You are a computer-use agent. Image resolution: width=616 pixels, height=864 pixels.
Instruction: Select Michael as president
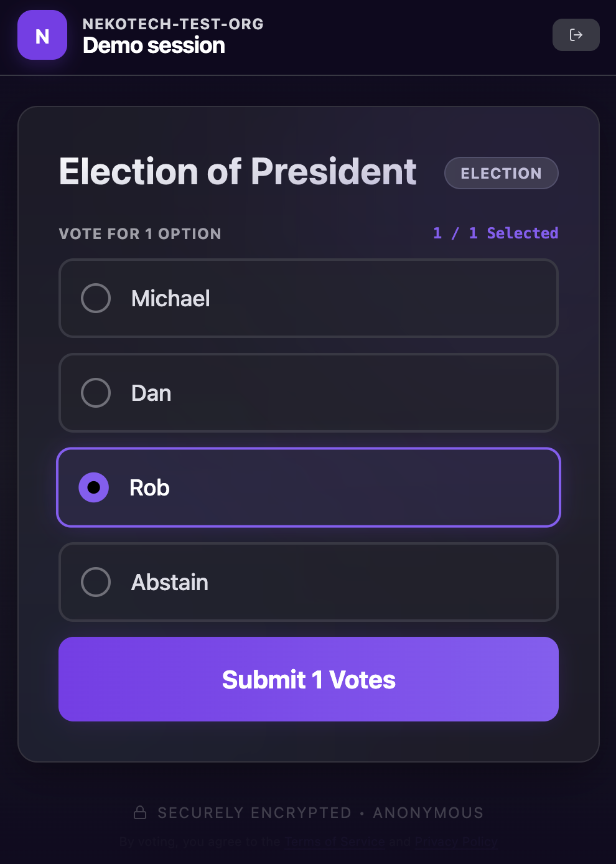click(308, 298)
